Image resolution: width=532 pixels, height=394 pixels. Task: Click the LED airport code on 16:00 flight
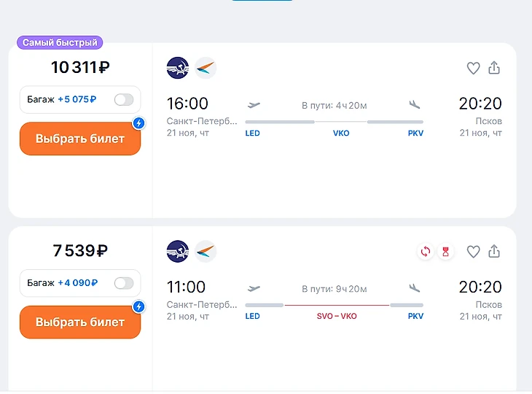pos(252,134)
